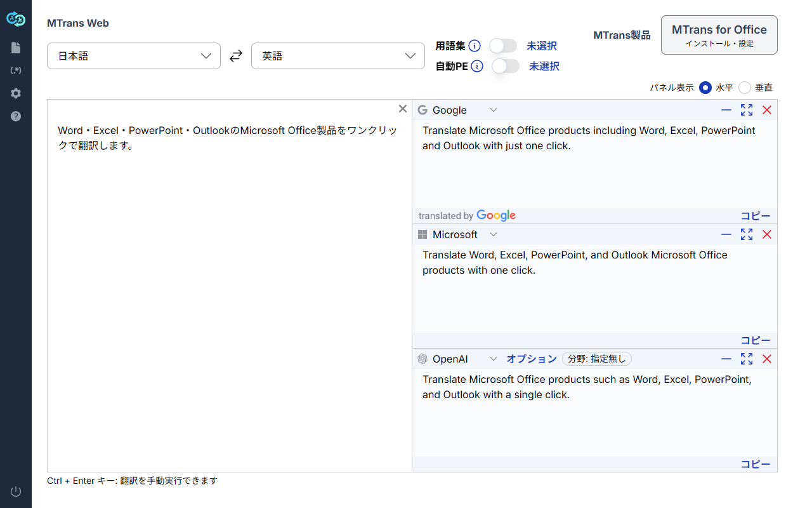Image resolution: width=812 pixels, height=508 pixels.
Task: Expand the Google panel to fullscreen
Action: 747,110
